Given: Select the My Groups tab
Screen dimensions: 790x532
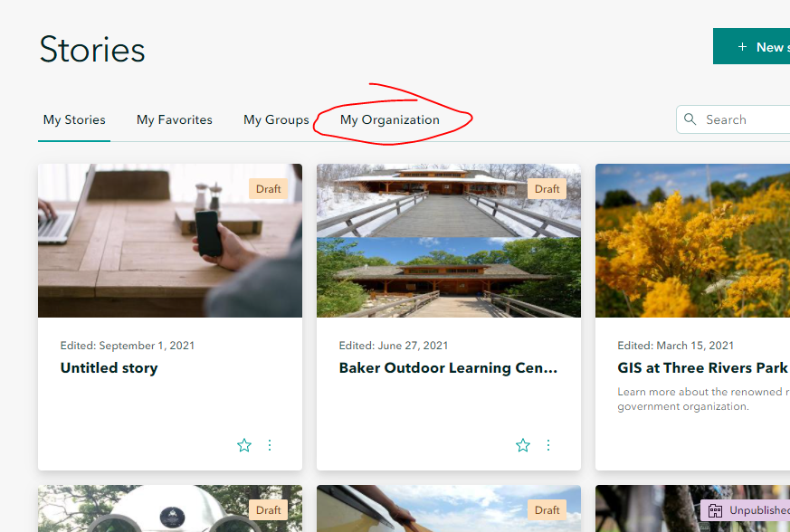Looking at the screenshot, I should pos(276,119).
